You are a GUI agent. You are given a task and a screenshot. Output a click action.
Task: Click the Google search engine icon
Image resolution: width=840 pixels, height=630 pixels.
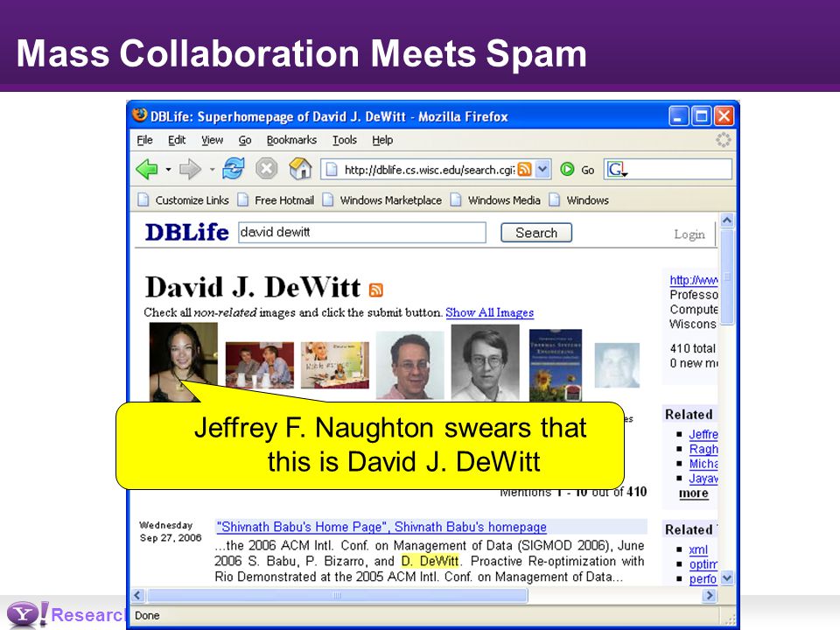[x=616, y=169]
